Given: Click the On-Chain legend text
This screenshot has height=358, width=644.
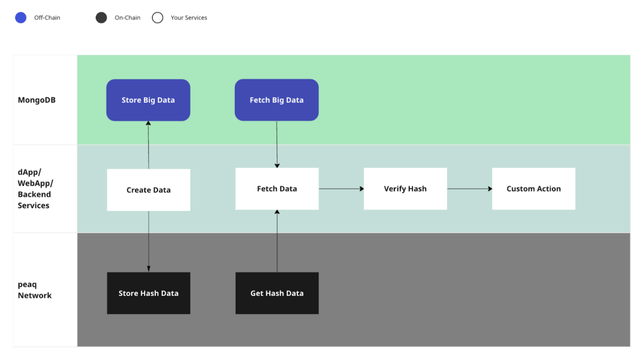Looking at the screenshot, I should pyautogui.click(x=128, y=18).
